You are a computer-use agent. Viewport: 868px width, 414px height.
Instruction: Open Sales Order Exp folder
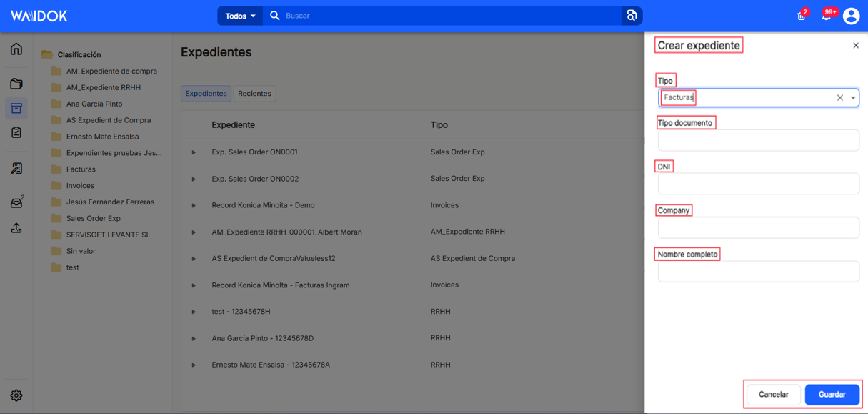click(86, 219)
